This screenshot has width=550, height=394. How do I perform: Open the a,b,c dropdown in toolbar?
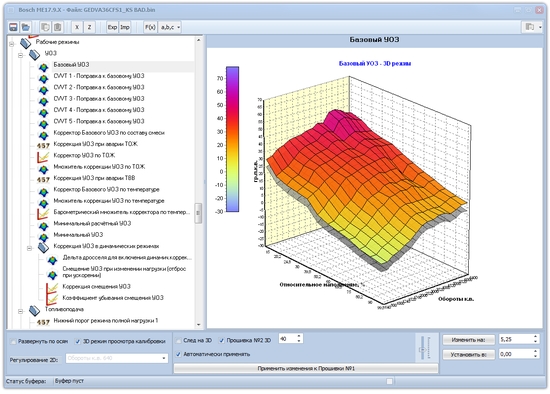tap(170, 27)
